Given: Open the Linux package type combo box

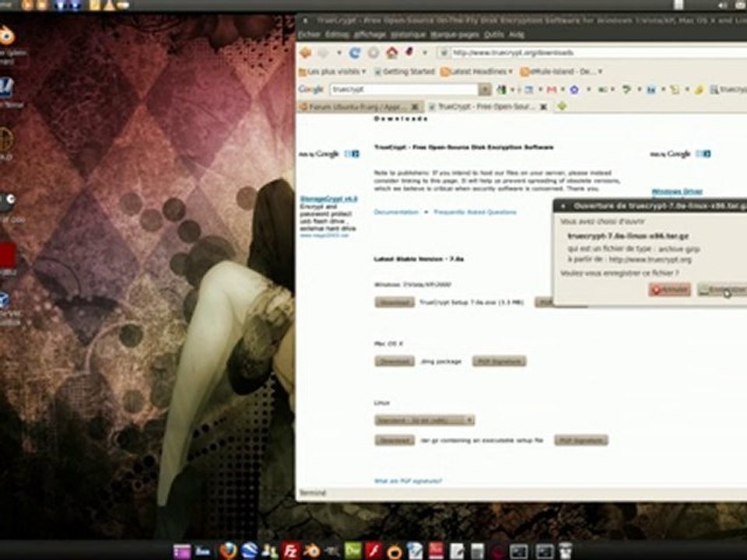Looking at the screenshot, I should click(425, 420).
